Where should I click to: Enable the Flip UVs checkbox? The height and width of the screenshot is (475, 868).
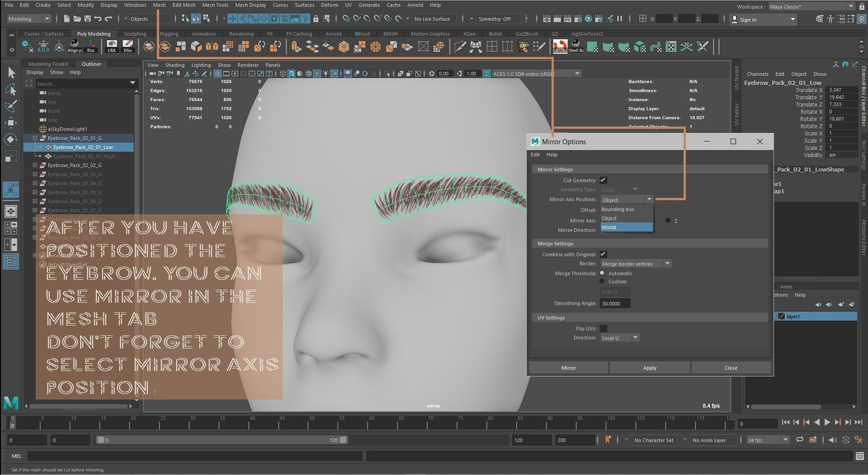click(603, 329)
